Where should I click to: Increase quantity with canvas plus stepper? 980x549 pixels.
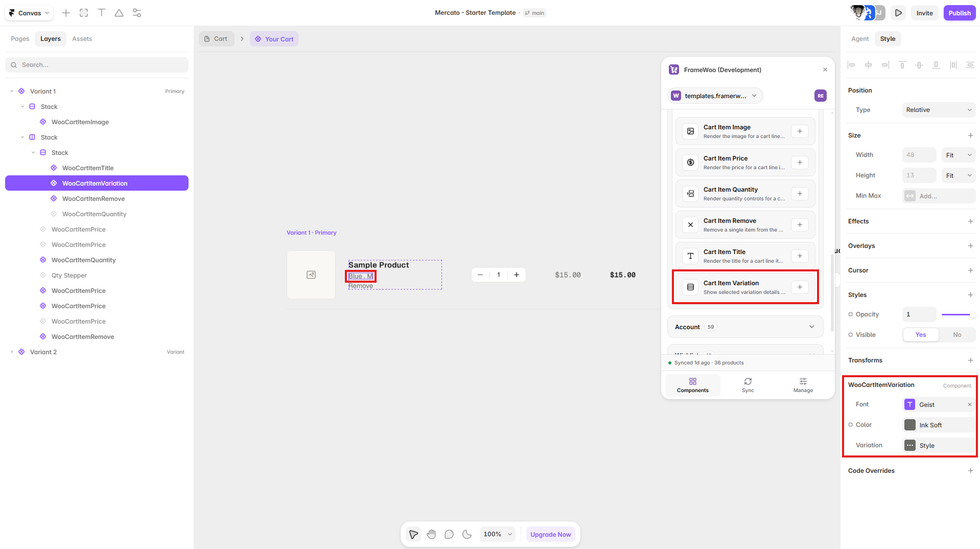pos(517,275)
